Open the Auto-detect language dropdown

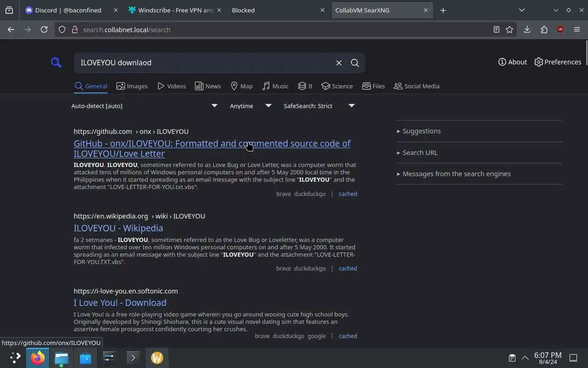point(145,106)
